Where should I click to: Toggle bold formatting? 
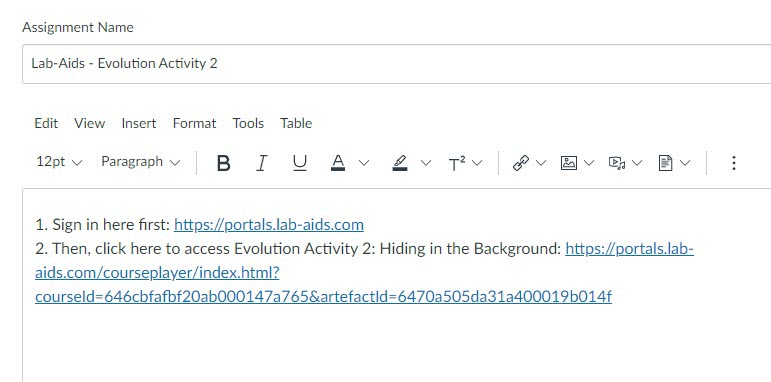coord(224,163)
